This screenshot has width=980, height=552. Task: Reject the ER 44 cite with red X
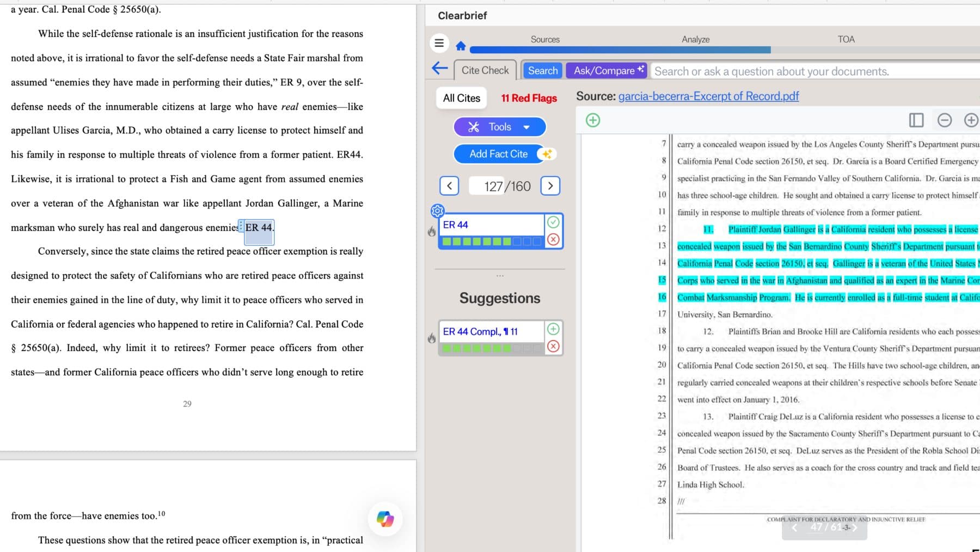(553, 240)
